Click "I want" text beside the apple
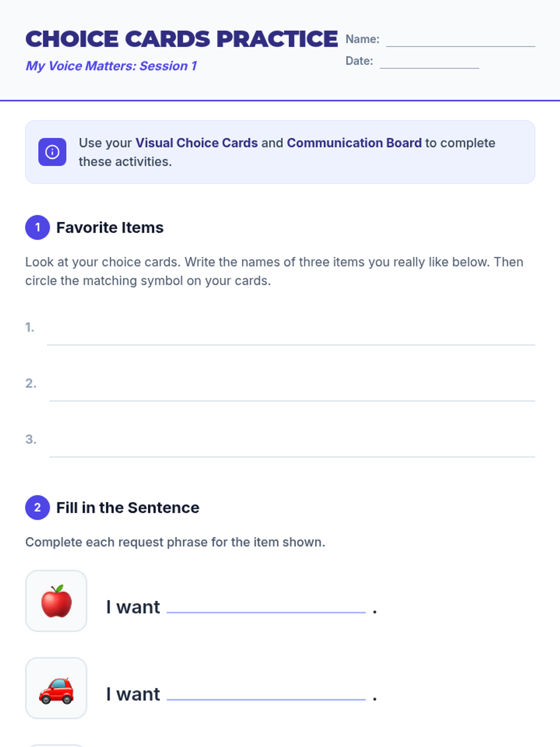The width and height of the screenshot is (560, 747). [x=133, y=607]
